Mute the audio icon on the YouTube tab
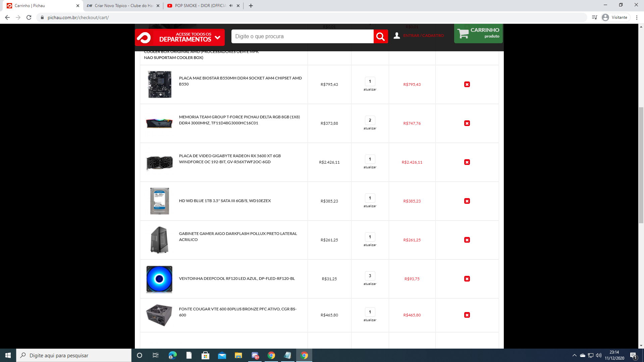The height and width of the screenshot is (362, 644). click(231, 6)
